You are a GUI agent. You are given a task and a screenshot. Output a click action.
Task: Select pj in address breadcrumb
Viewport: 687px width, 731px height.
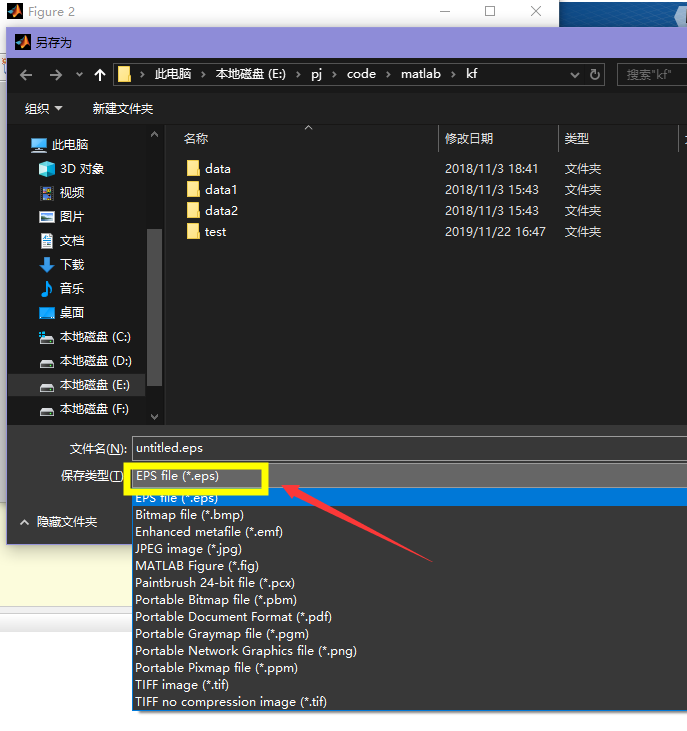coord(316,74)
